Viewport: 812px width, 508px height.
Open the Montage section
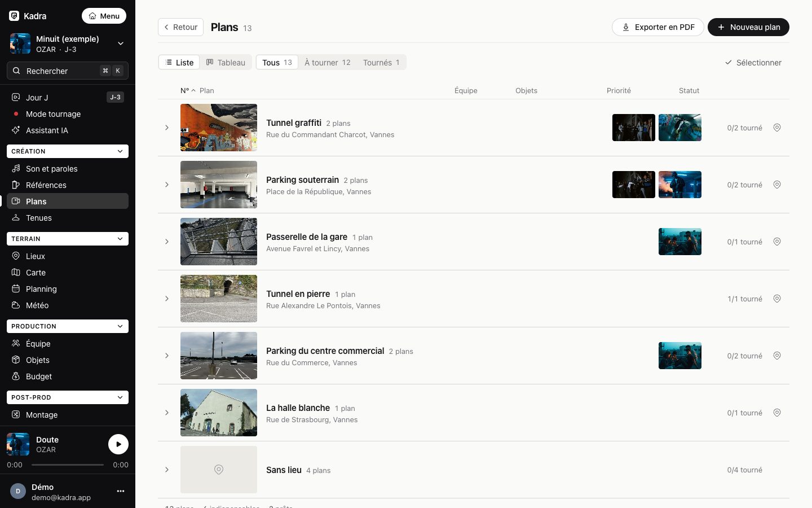68,415
